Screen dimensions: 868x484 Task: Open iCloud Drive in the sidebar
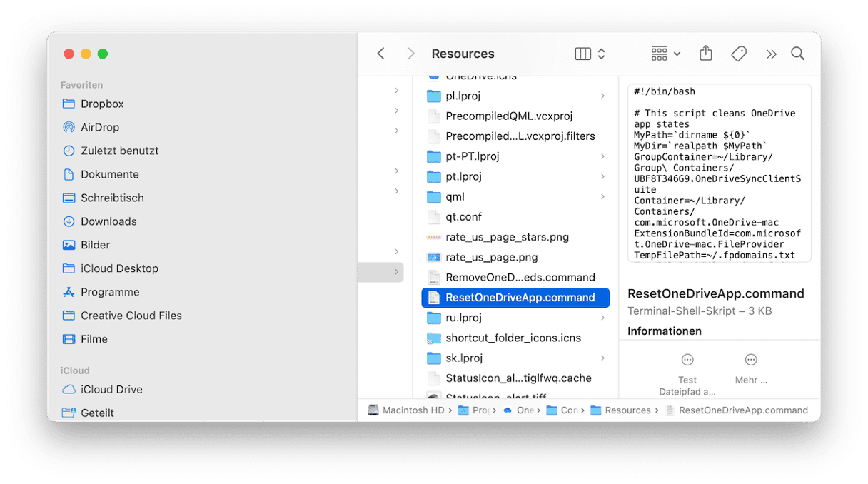click(111, 389)
